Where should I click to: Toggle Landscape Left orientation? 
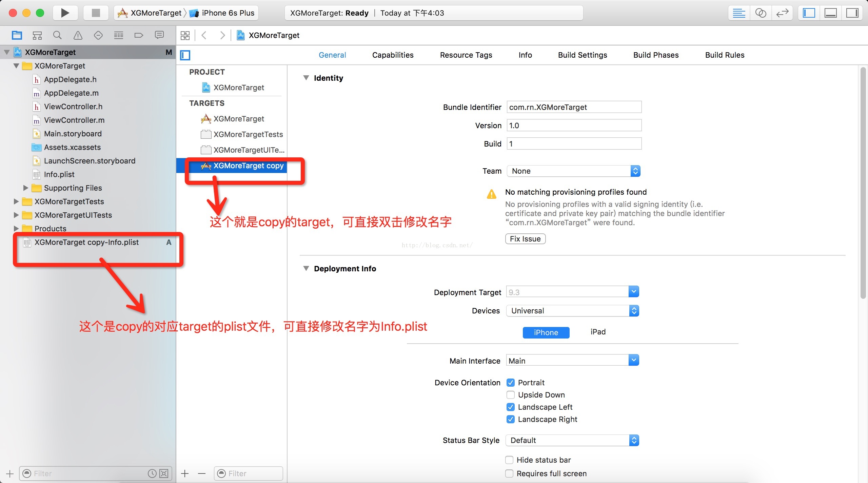tap(510, 407)
